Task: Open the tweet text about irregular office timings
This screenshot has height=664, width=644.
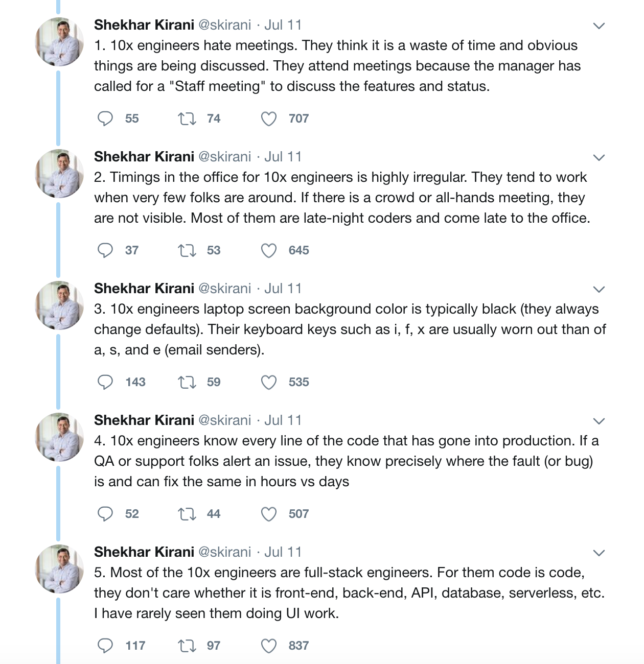Action: (341, 198)
